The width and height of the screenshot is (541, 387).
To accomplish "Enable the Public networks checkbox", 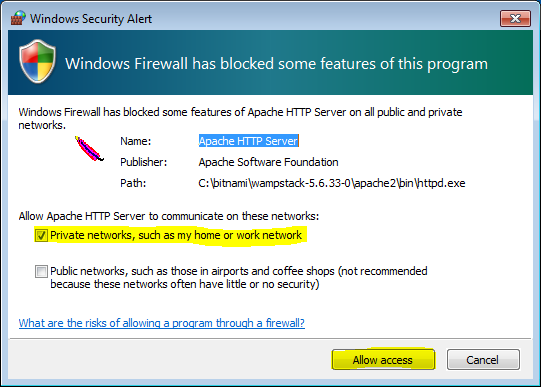I will coord(41,271).
